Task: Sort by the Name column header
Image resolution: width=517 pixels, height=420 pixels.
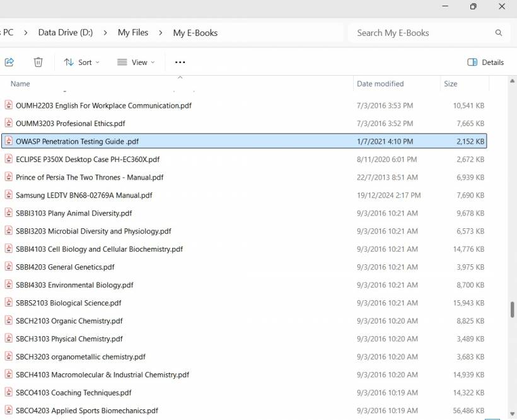Action: coord(20,84)
